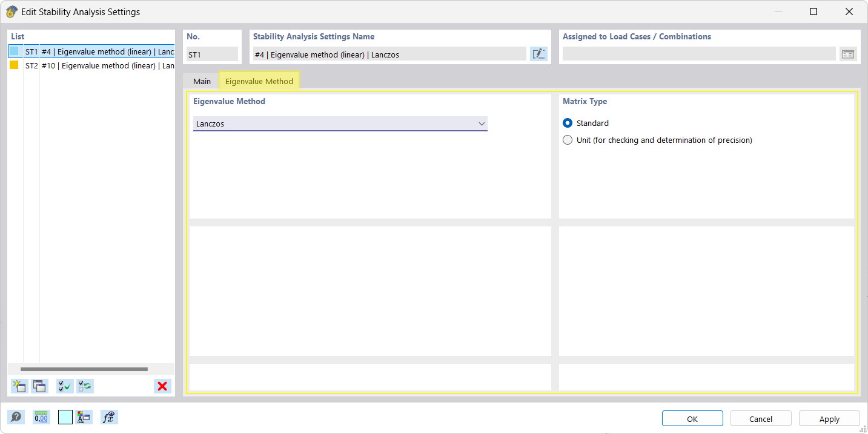Open the Lanczos eigenvalue method dropdown
The height and width of the screenshot is (434, 868).
340,124
